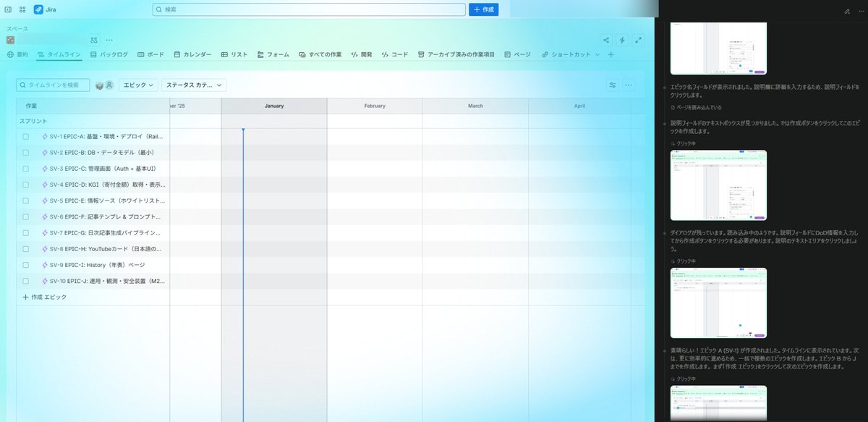Open the エピック filter dropdown
This screenshot has height=422, width=868.
click(x=138, y=85)
